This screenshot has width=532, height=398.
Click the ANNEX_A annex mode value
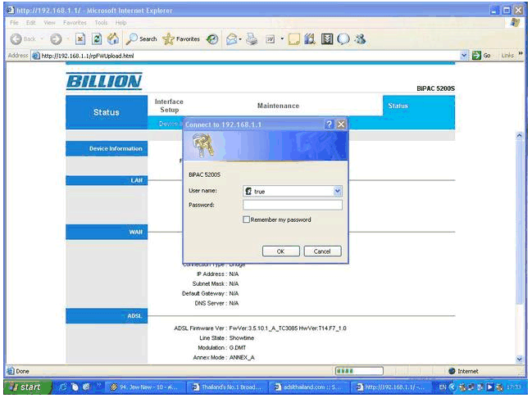tap(242, 357)
